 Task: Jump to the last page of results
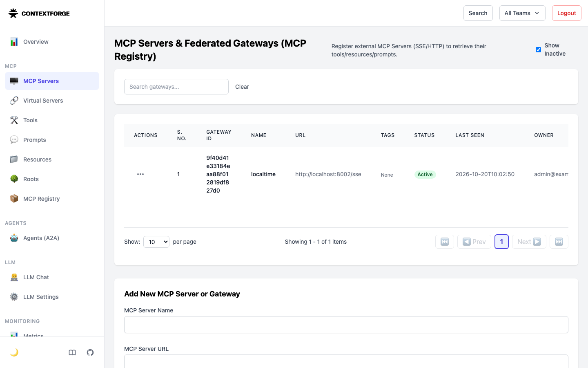[559, 242]
